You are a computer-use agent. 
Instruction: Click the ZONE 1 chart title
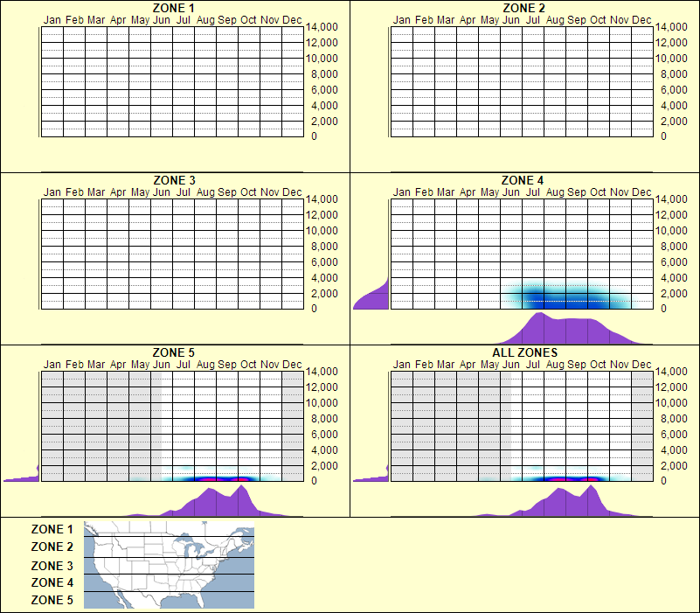172,9
